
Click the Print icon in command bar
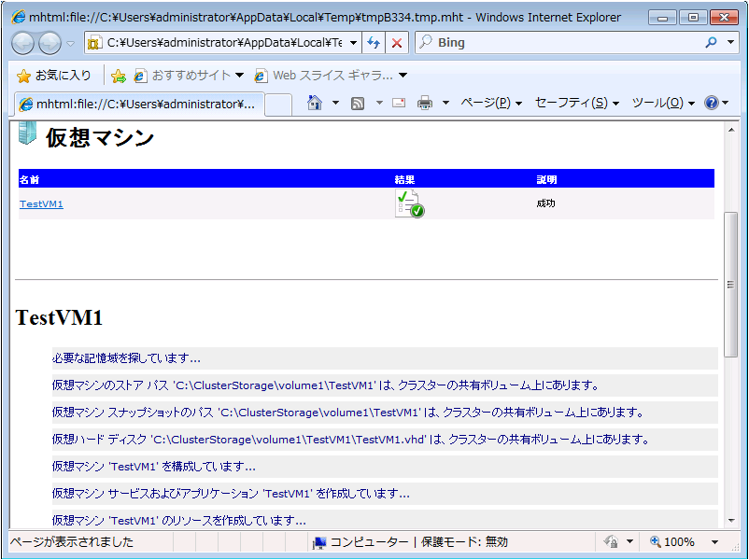coord(425,103)
